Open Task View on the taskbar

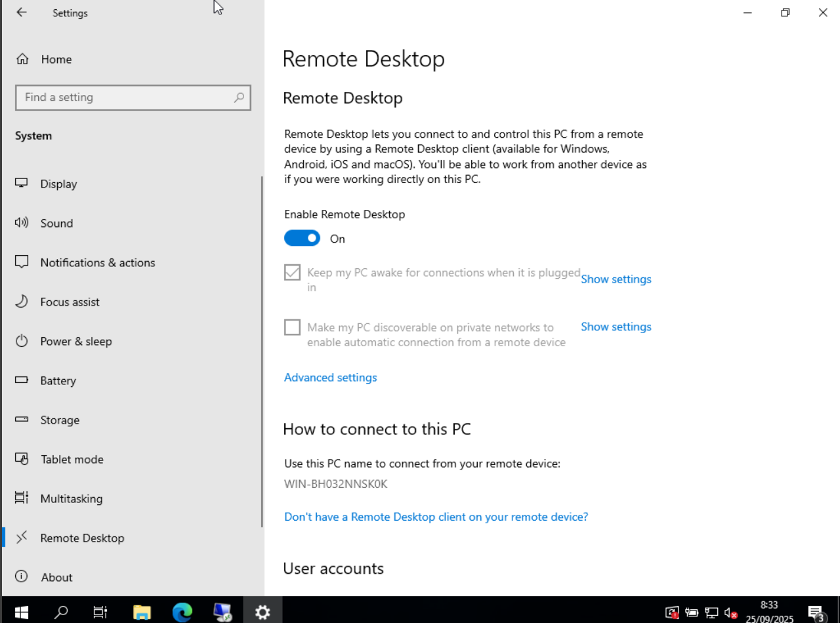100,612
